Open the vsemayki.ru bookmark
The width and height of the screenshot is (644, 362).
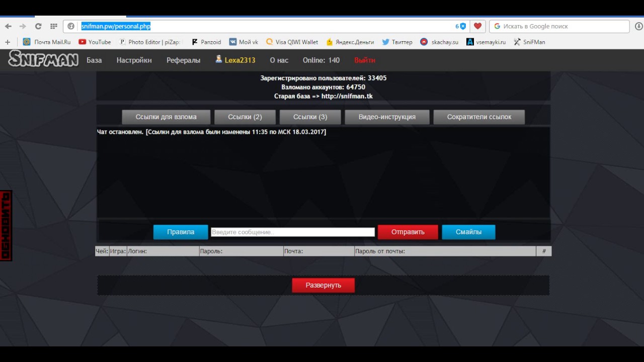click(486, 42)
